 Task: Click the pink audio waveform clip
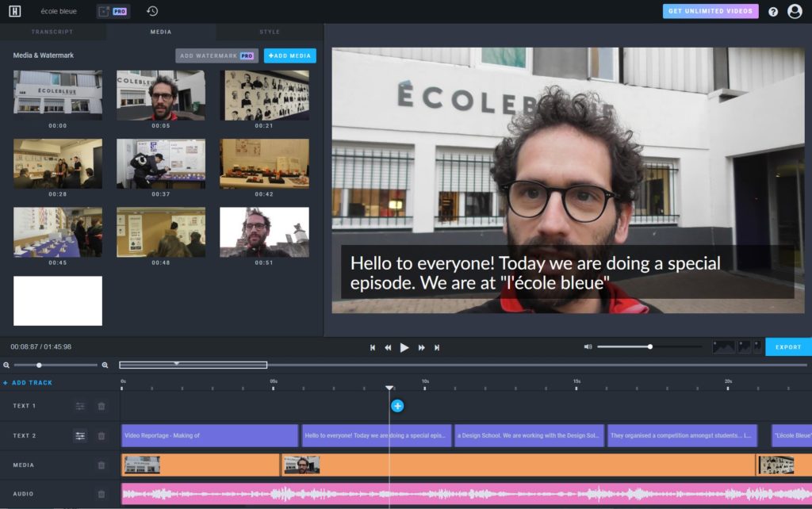coord(466,494)
